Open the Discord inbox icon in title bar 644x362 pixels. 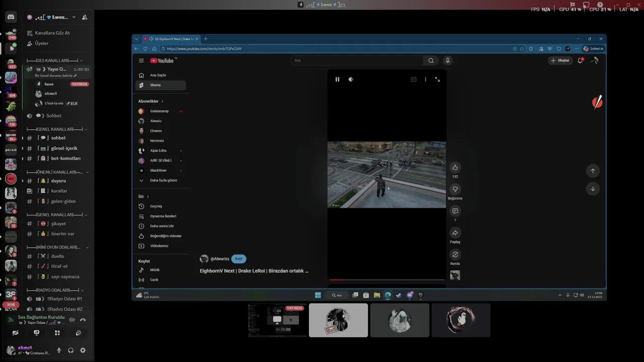586,5
